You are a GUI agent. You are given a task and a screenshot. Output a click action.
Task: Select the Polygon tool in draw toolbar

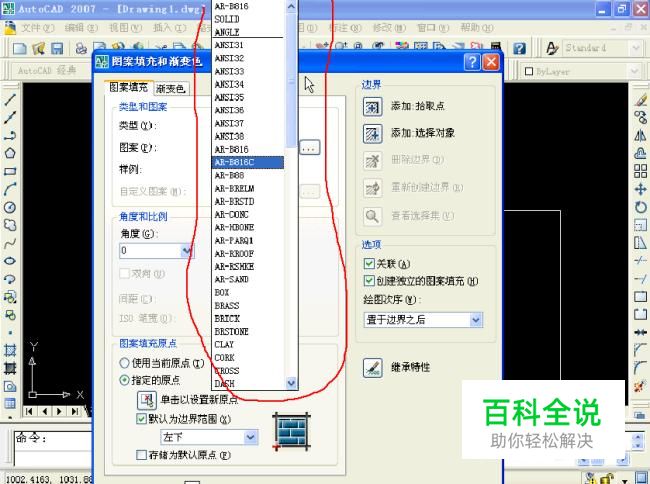10,153
